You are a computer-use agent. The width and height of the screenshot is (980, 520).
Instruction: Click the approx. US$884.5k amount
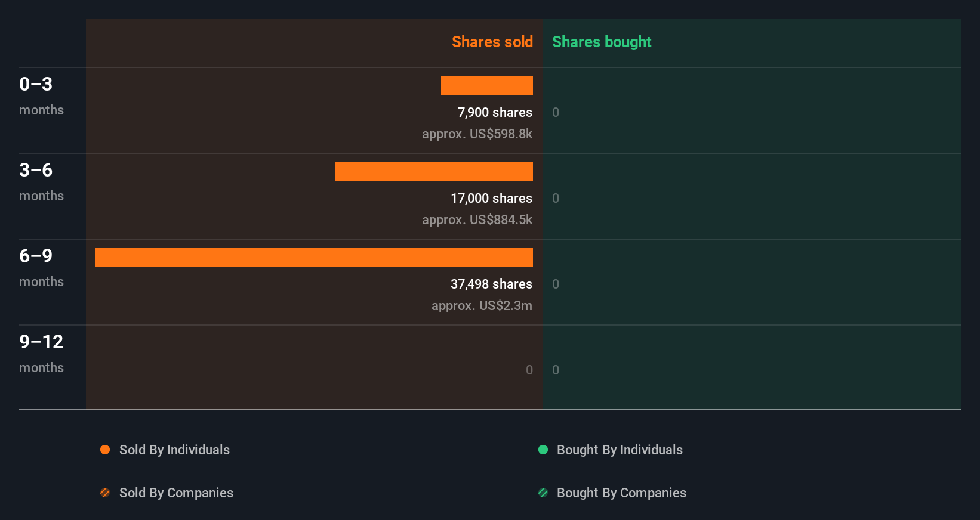477,219
